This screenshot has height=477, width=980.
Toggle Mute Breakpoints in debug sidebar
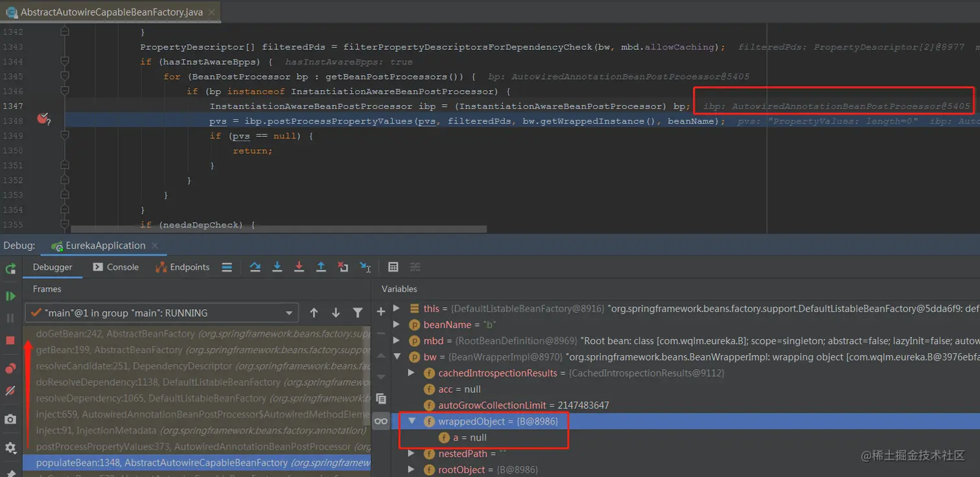[10, 391]
